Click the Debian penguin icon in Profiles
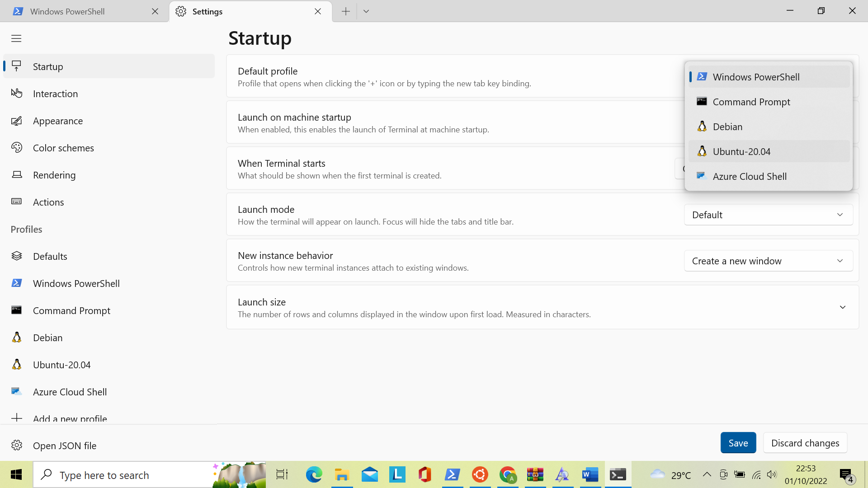 17,338
